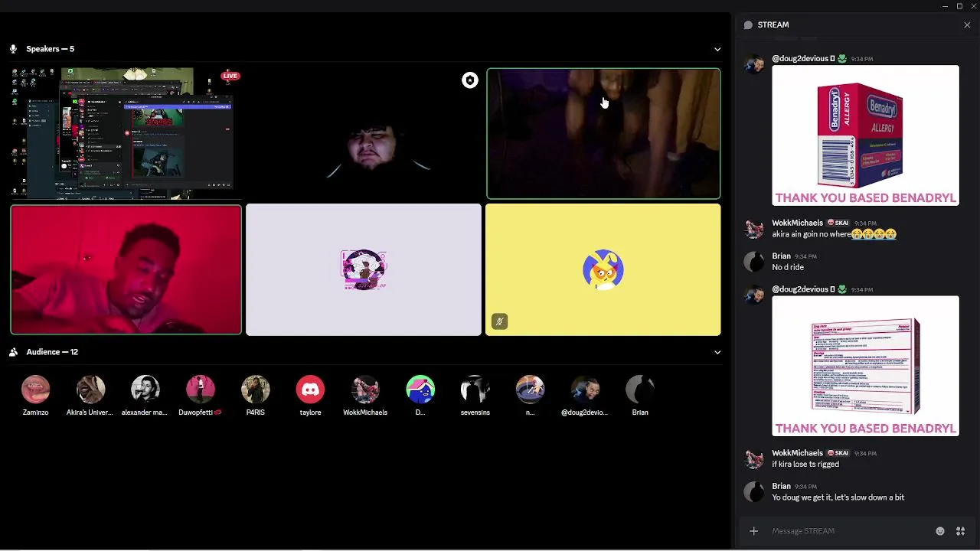Select the yellow avatar speaker tile
This screenshot has width=980, height=551.
603,269
